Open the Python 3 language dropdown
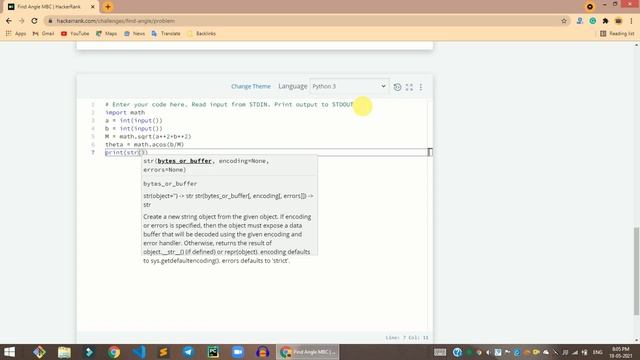This screenshot has height=360, width=640. point(349,86)
